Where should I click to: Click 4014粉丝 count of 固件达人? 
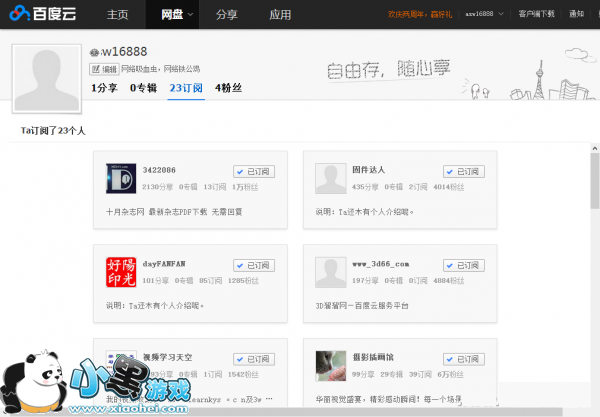[x=448, y=187]
